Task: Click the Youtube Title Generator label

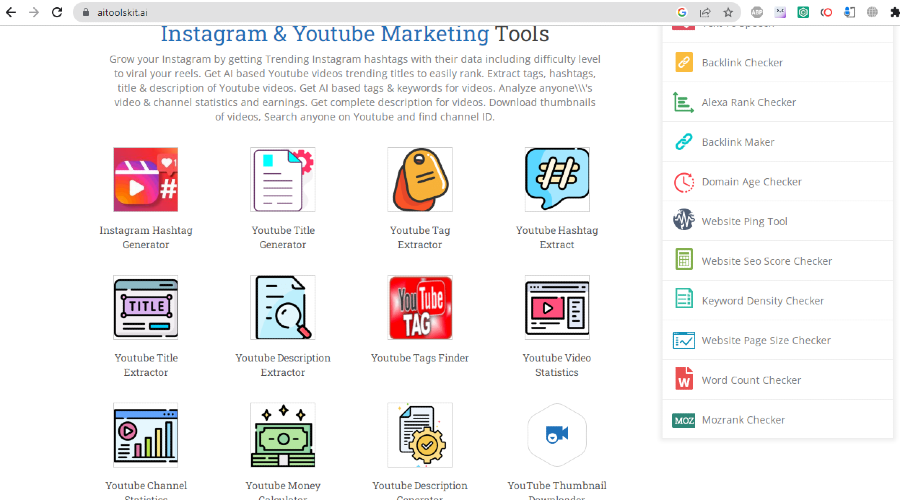Action: (x=283, y=237)
